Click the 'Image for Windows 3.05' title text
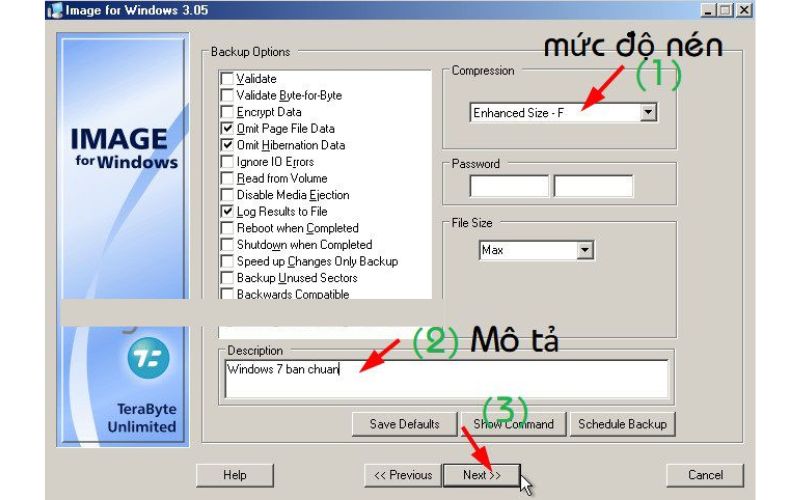 [x=137, y=10]
